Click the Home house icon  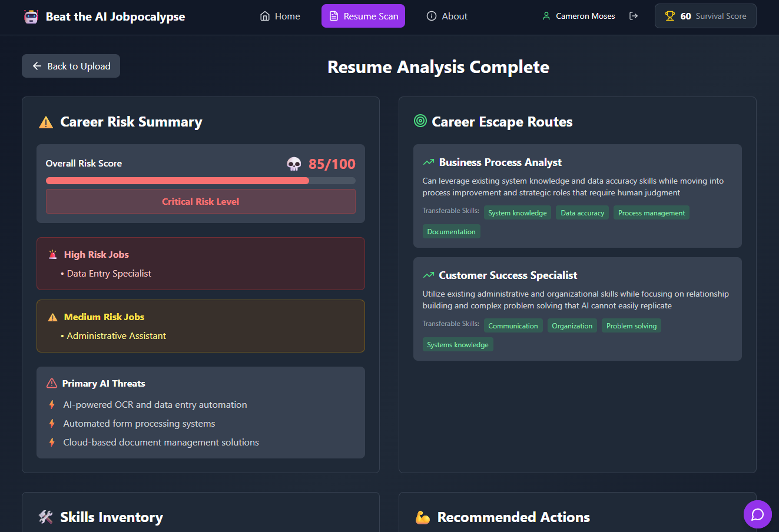click(265, 16)
